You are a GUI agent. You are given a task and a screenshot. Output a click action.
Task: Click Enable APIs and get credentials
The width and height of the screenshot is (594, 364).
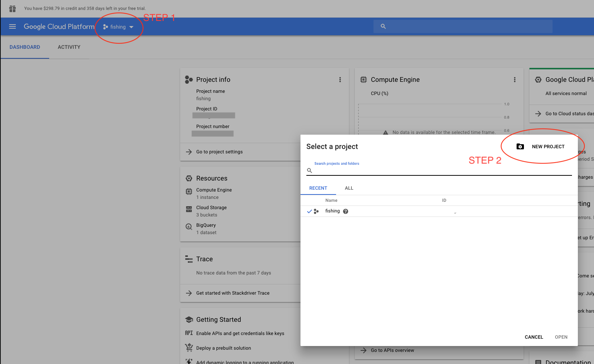(x=240, y=334)
